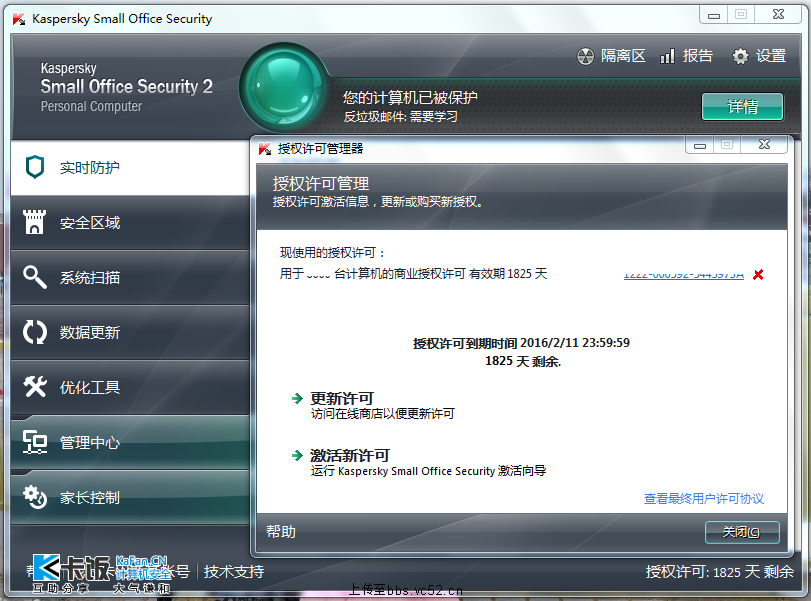Click green arrow next to 激活新许可
The width and height of the screenshot is (811, 601).
pos(297,456)
